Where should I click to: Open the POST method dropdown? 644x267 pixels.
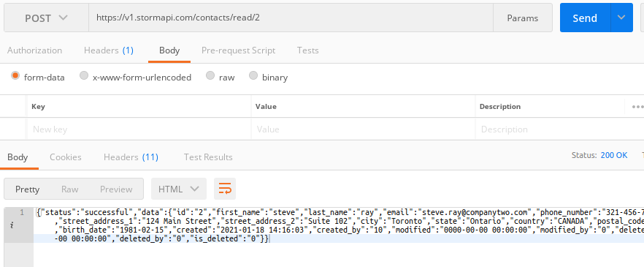pyautogui.click(x=46, y=18)
